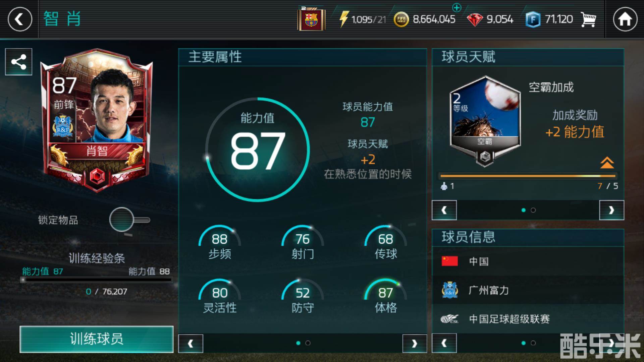Image resolution: width=644 pixels, height=362 pixels.
Task: Tap the 肖智 player card thumbnail
Action: click(x=97, y=121)
